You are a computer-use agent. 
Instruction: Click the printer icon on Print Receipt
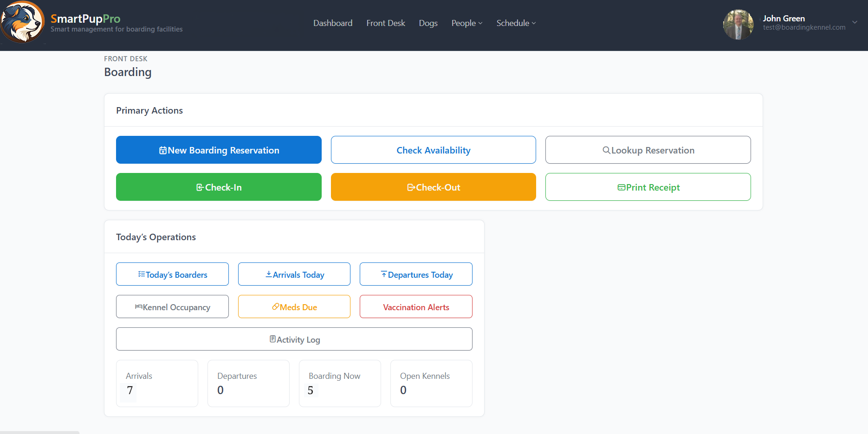pyautogui.click(x=621, y=187)
